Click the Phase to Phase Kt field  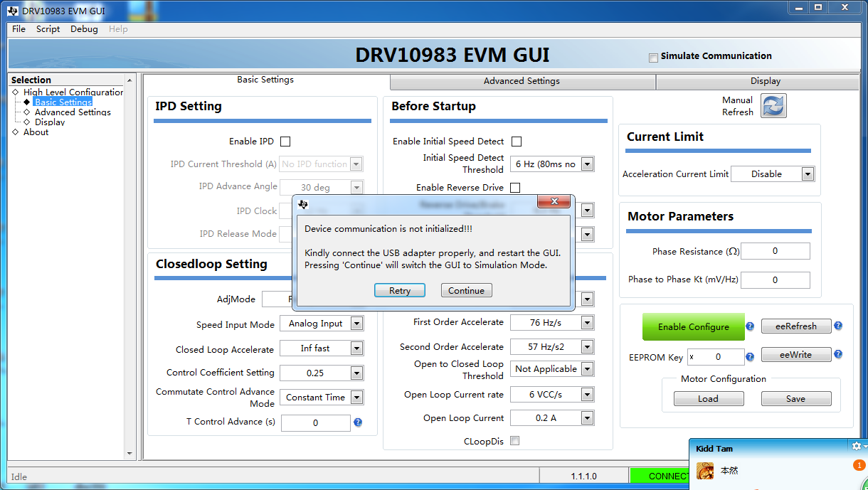point(776,280)
